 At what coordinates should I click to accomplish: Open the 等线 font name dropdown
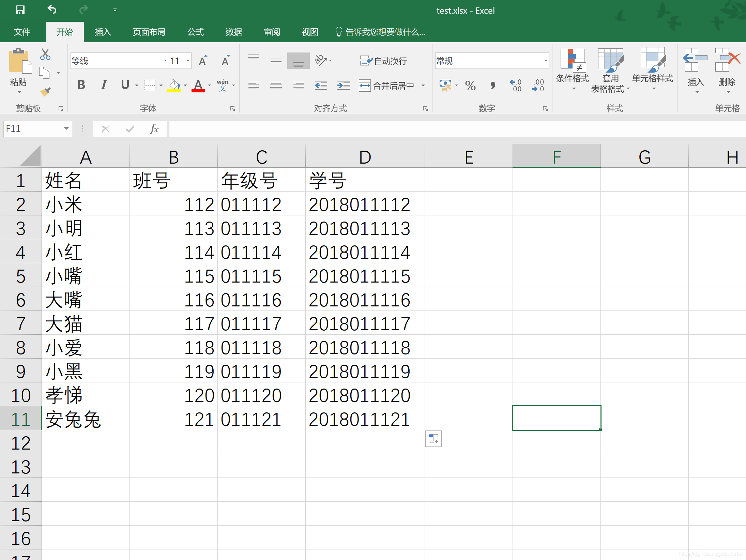point(165,61)
